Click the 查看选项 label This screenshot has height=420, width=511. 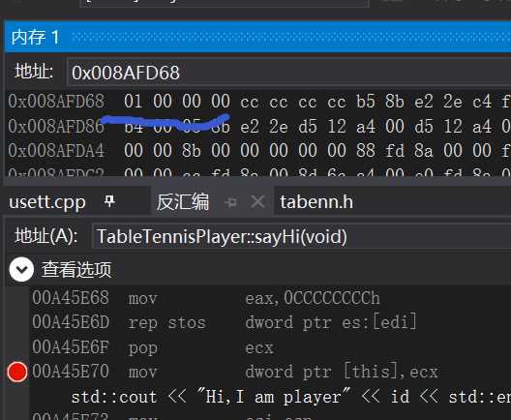click(x=76, y=269)
